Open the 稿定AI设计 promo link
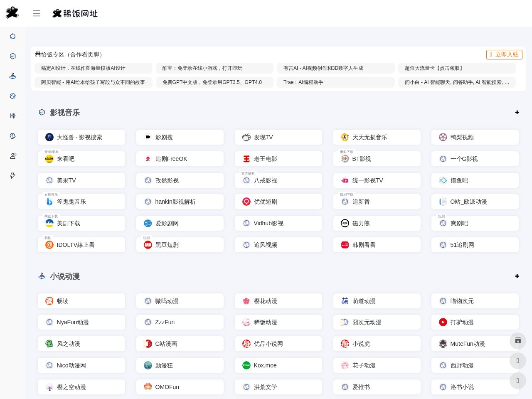532x399 pixels. (x=94, y=68)
